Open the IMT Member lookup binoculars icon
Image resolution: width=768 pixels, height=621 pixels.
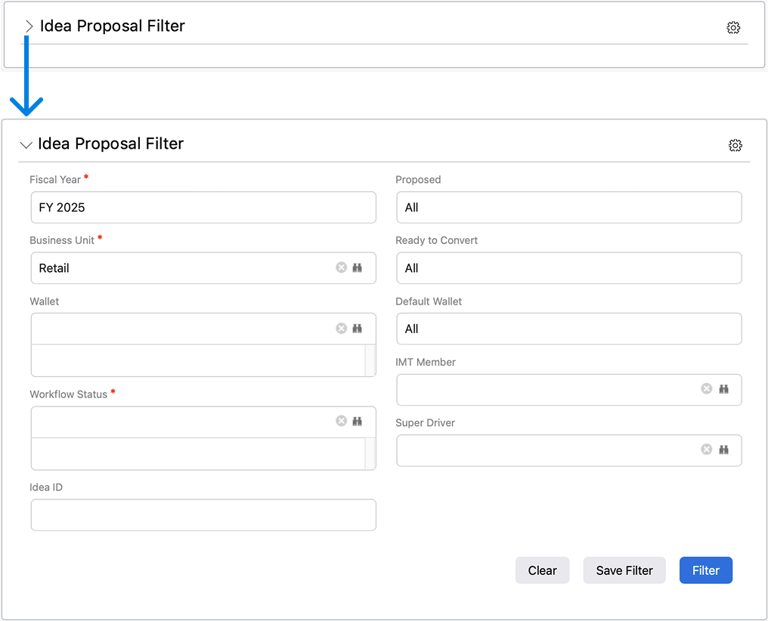pyautogui.click(x=723, y=389)
